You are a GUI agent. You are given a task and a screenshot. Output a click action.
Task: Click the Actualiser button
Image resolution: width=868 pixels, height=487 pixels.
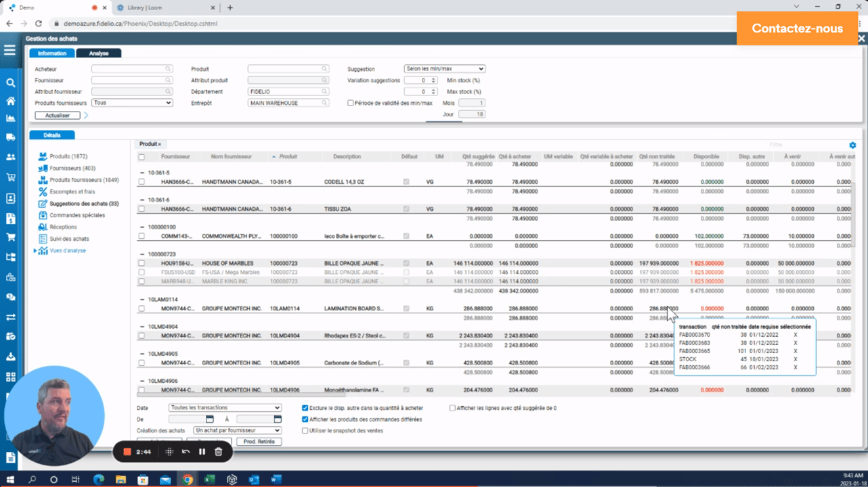point(58,116)
